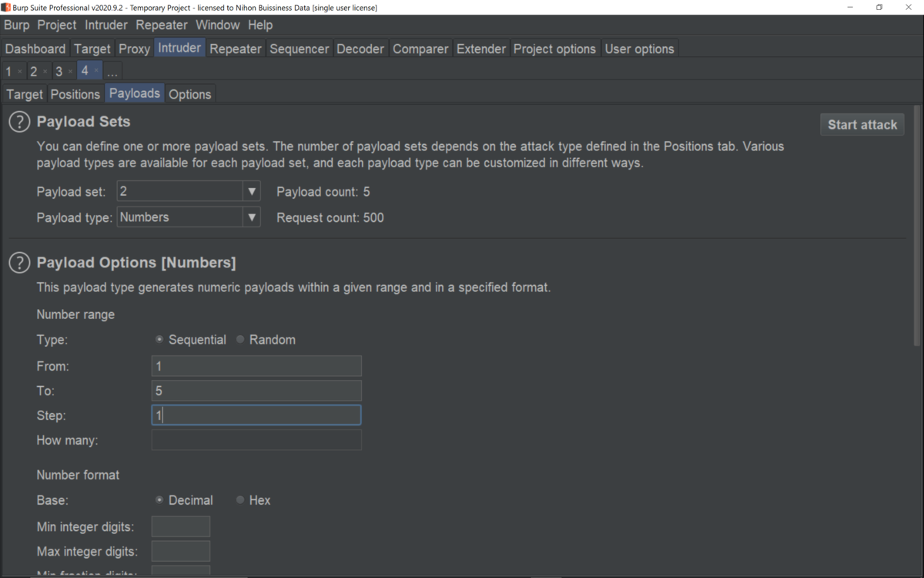
Task: Open the Intruder menu
Action: (x=106, y=25)
